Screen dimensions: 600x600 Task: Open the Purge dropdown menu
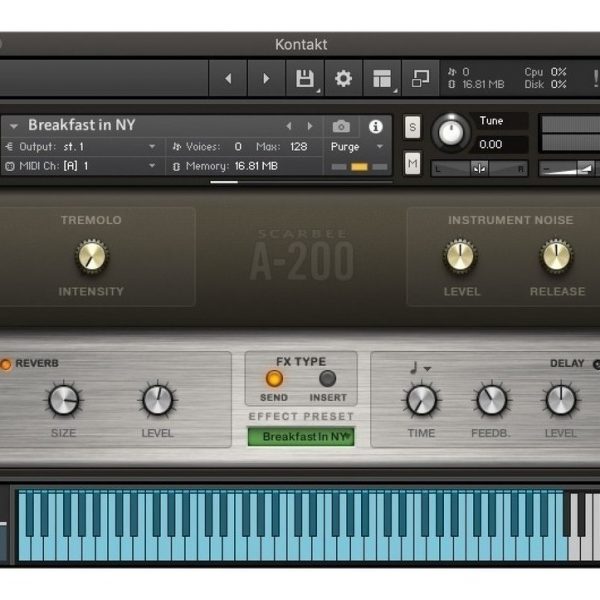[357, 147]
